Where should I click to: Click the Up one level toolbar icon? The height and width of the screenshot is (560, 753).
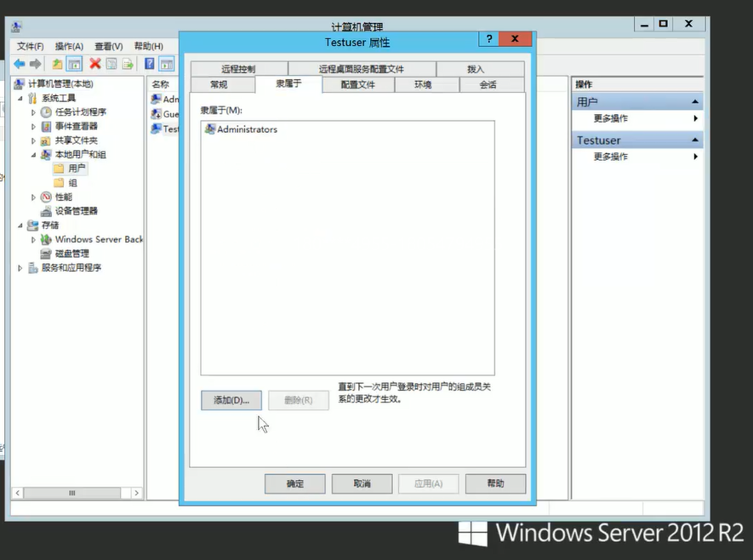57,64
